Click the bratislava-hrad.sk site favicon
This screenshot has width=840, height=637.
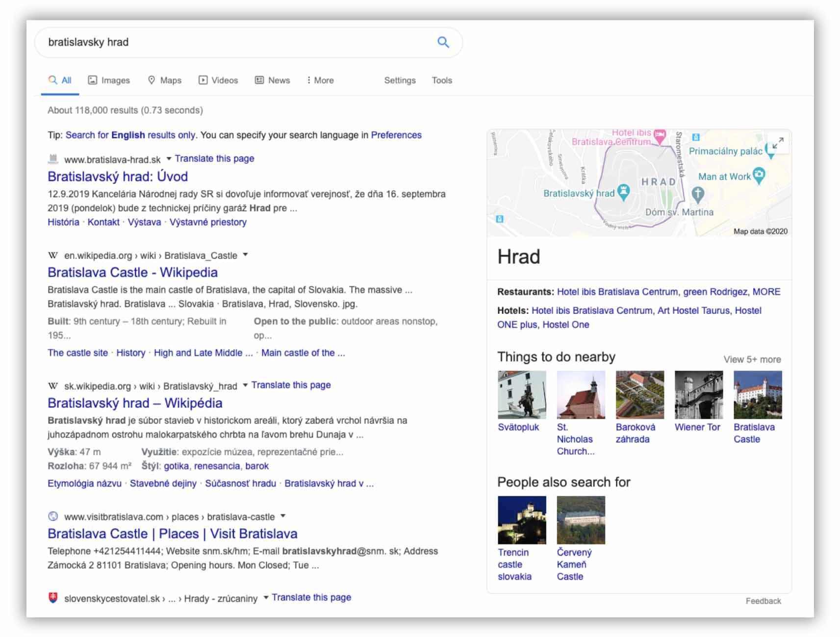53,159
